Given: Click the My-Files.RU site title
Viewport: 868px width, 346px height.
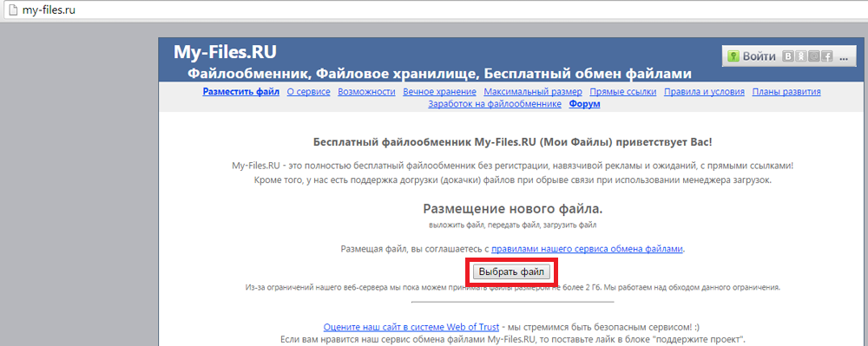Looking at the screenshot, I should point(225,52).
